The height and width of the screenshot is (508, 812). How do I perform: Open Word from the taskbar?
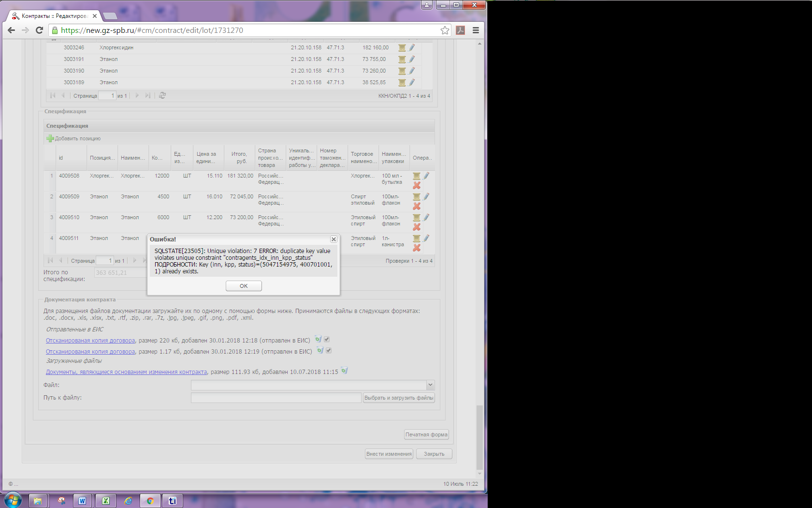pos(82,501)
